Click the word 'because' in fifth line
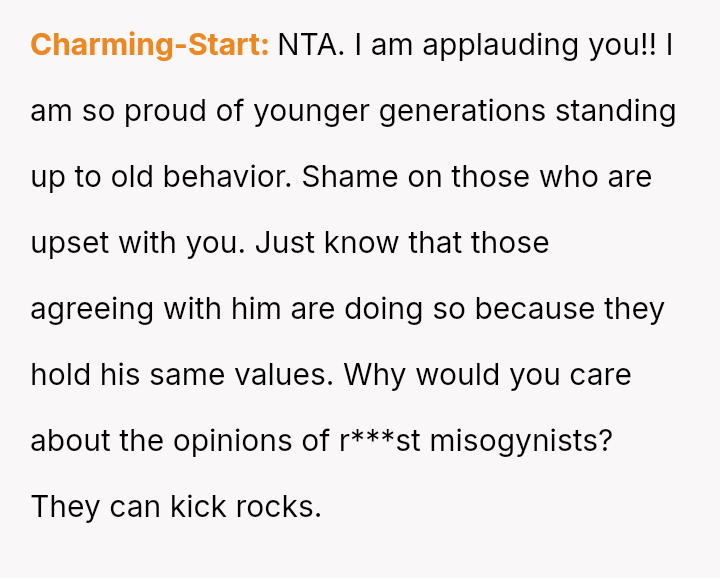 (535, 309)
